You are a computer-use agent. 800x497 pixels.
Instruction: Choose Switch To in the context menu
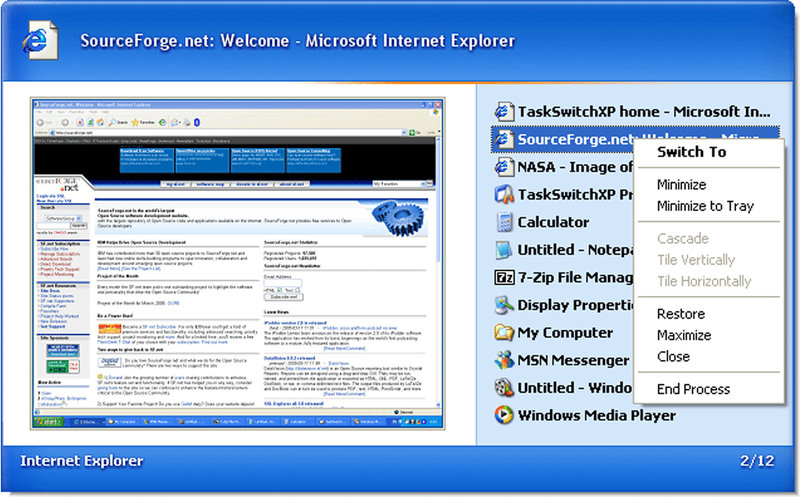coord(691,152)
